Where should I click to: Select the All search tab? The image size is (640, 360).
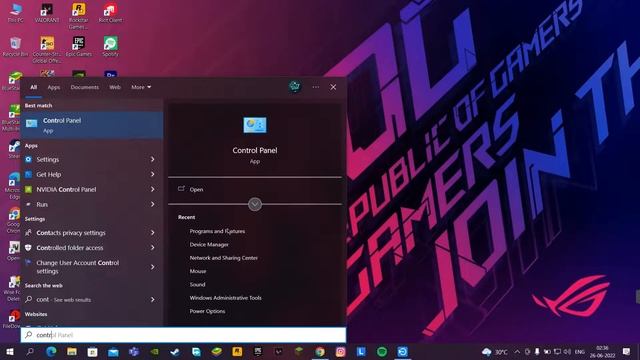[x=33, y=87]
